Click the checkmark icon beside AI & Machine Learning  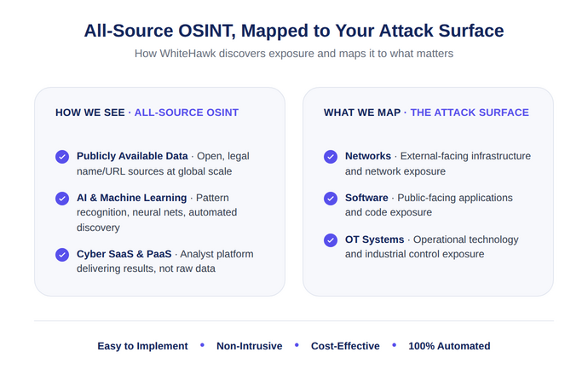(62, 199)
